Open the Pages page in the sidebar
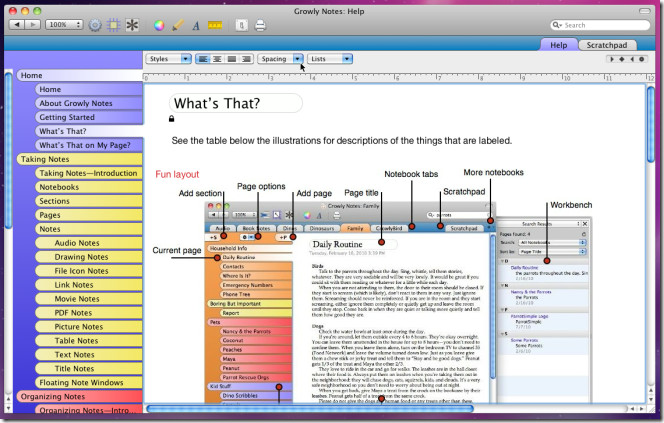 (x=89, y=215)
